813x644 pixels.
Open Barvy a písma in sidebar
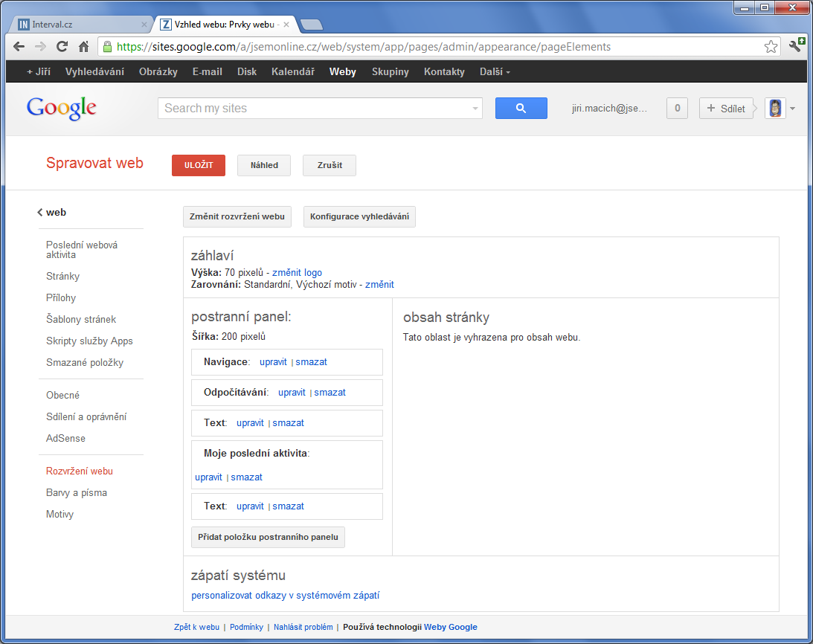click(x=77, y=493)
